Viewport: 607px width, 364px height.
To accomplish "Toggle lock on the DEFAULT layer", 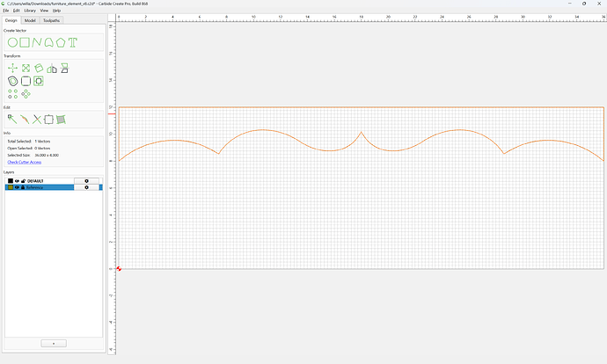I will [x=23, y=181].
